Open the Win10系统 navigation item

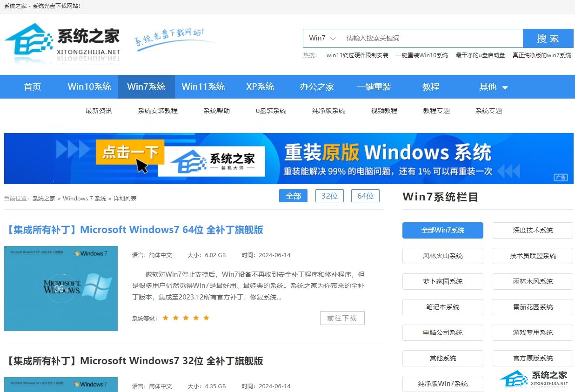[x=89, y=86]
